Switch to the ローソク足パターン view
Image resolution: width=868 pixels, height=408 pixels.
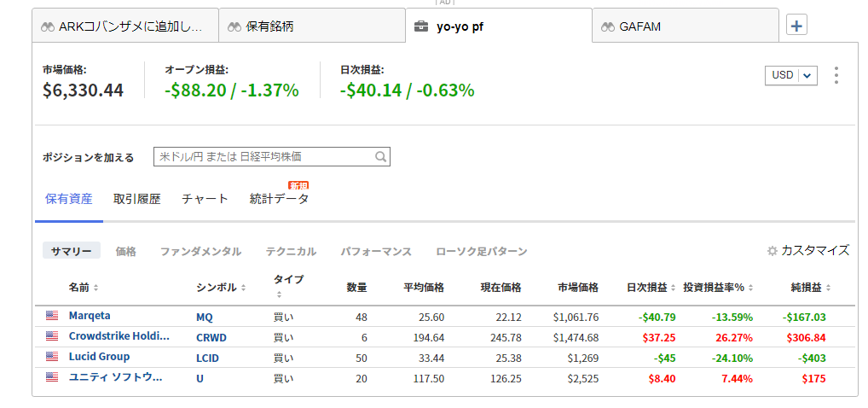[481, 251]
